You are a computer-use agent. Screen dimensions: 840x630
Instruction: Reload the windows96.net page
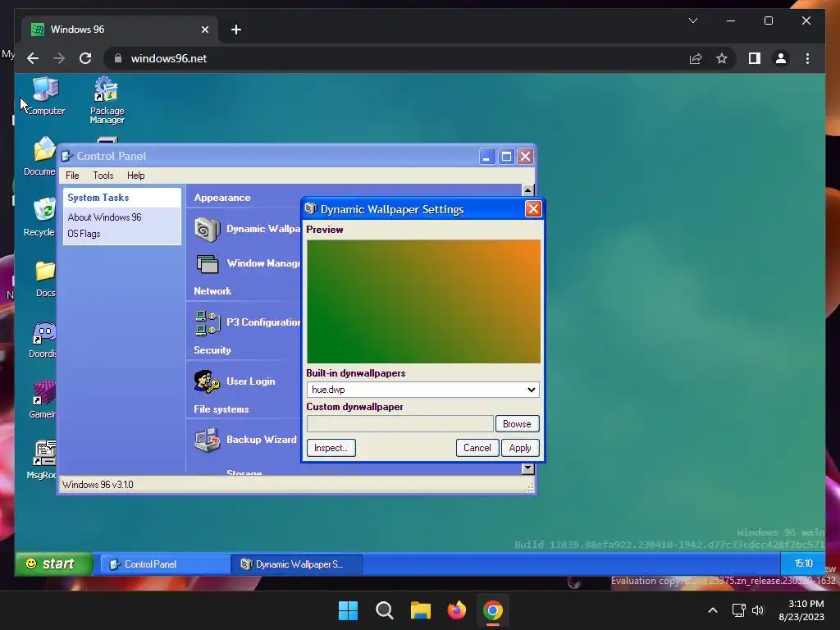[x=85, y=58]
